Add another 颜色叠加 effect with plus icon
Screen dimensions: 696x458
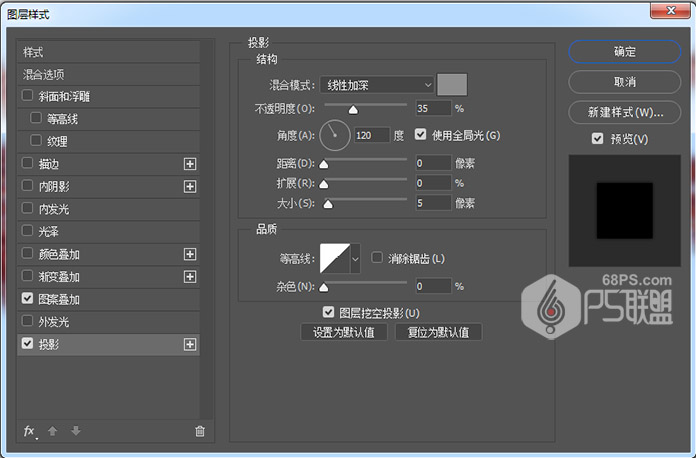point(190,254)
